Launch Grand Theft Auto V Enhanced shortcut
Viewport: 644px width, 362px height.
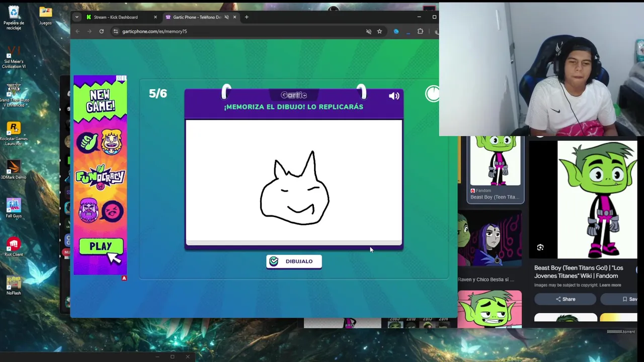(x=14, y=96)
